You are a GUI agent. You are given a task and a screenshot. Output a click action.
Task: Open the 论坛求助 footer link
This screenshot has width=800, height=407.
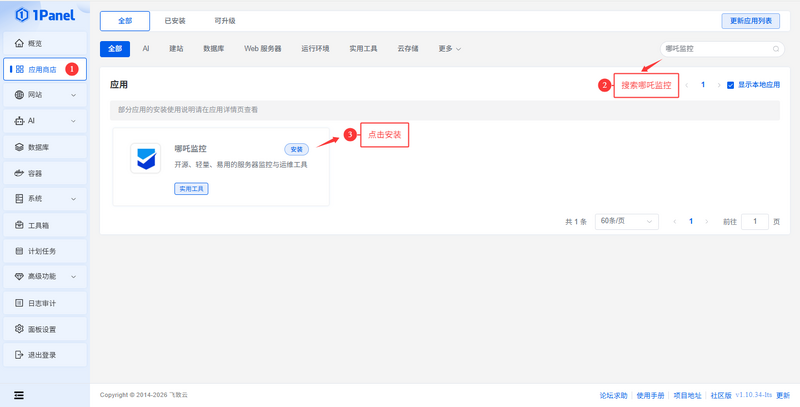(x=613, y=396)
